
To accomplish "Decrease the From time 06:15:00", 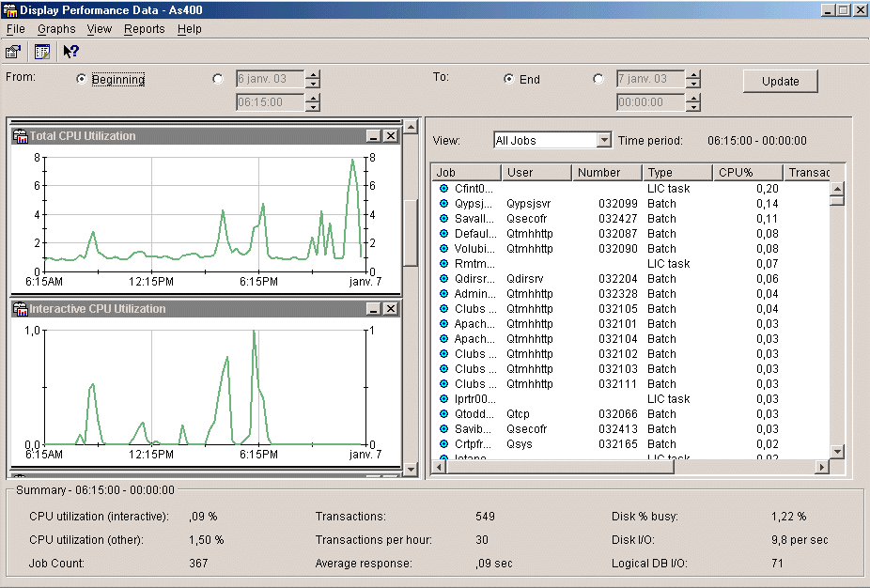I will tap(313, 106).
